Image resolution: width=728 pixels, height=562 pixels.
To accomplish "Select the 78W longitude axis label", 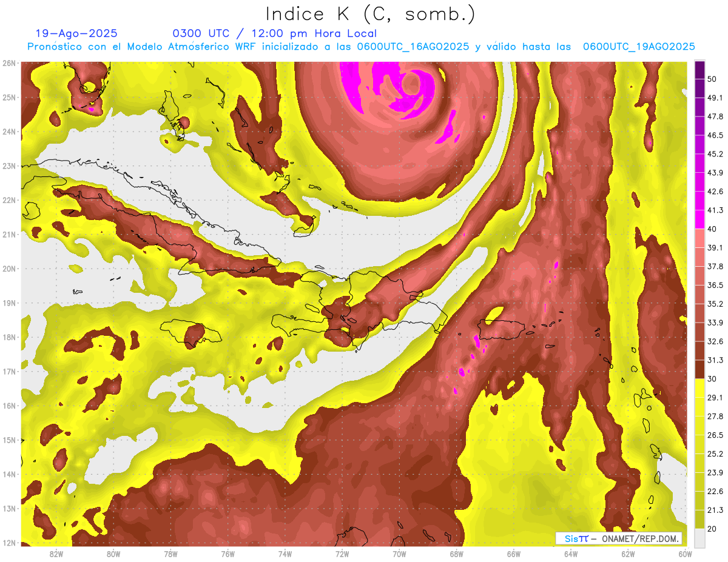I will (x=170, y=554).
